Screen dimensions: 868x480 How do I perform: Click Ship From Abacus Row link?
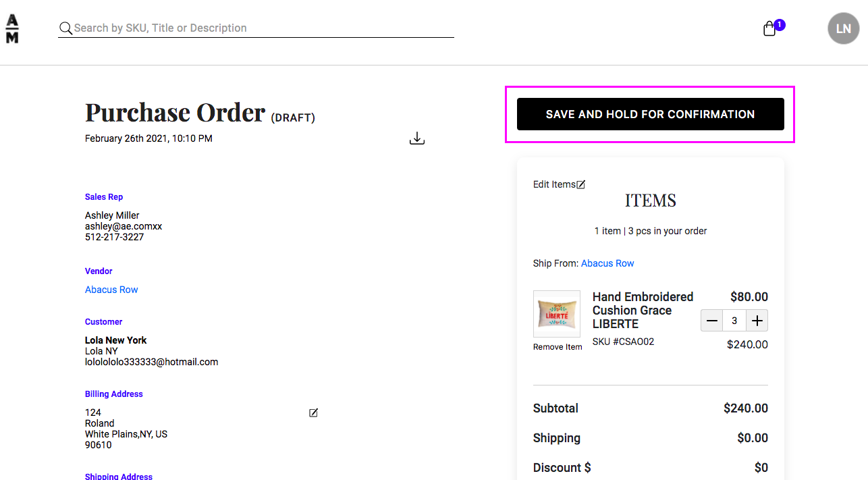(607, 263)
